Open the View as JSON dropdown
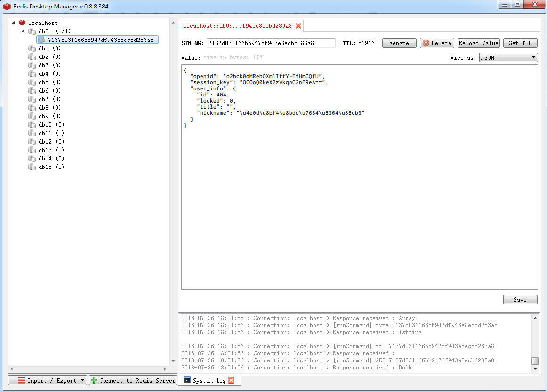 click(x=508, y=57)
